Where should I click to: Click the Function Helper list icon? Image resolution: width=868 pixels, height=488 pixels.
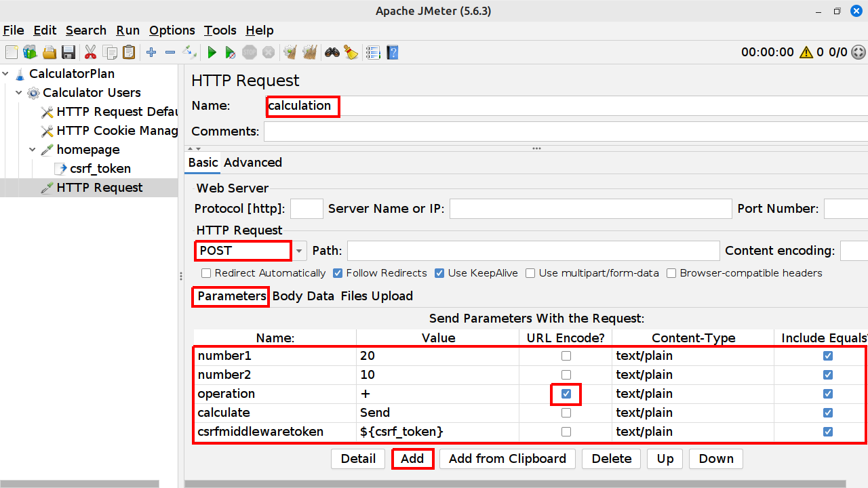click(x=372, y=52)
